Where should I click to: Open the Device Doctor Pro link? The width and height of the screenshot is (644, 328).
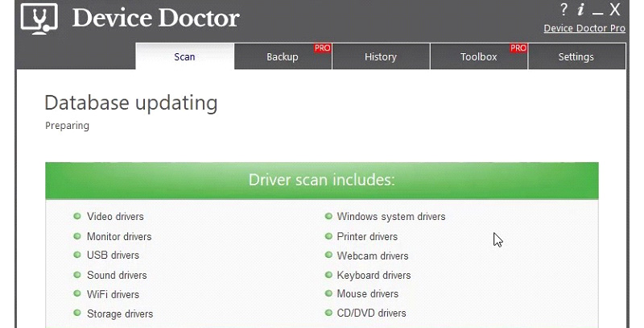(x=584, y=28)
